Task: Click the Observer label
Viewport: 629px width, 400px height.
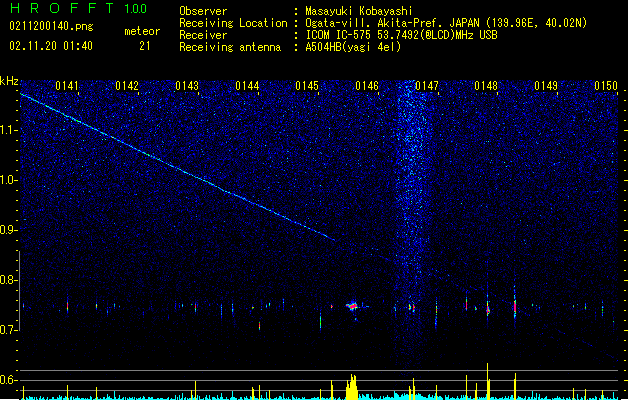Action: pos(203,11)
